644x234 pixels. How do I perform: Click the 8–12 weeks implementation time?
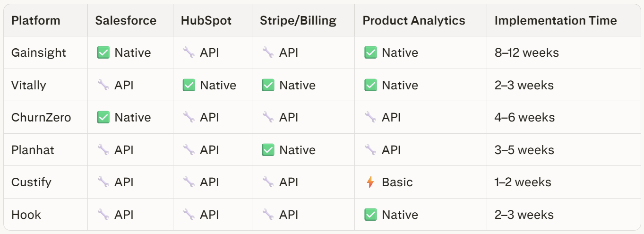[x=526, y=52]
